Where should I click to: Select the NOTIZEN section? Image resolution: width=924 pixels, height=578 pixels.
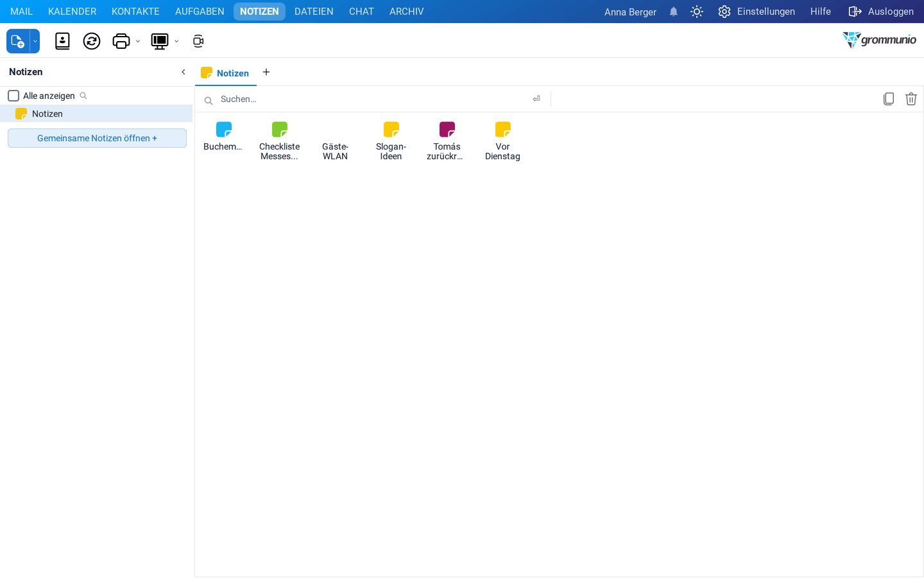[259, 12]
